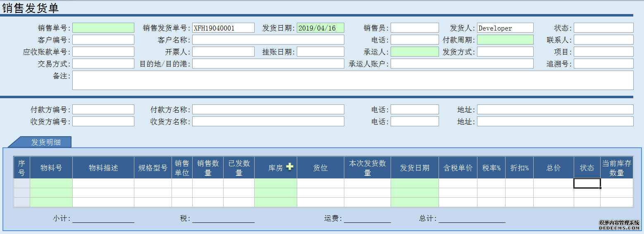Screen dimensions: 644x234
Task: Click the 目的地/目的港 input field
Action: tap(268, 64)
